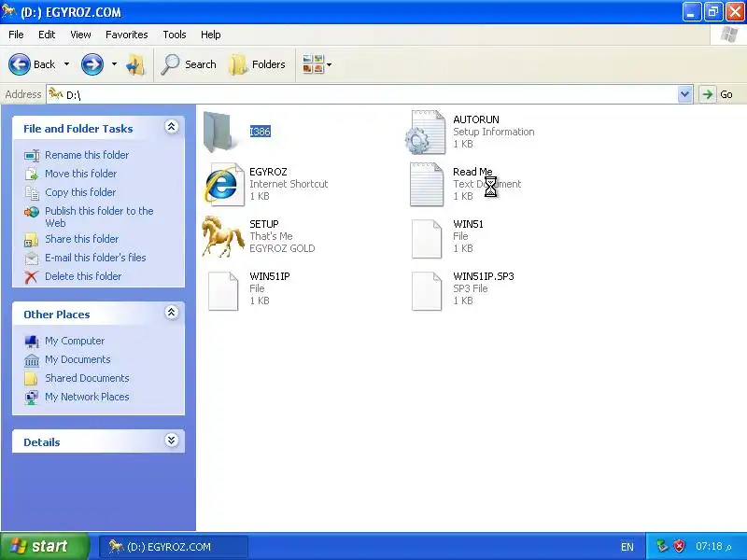Click the Back arrow button
Screen dimensions: 747x560
click(20, 64)
